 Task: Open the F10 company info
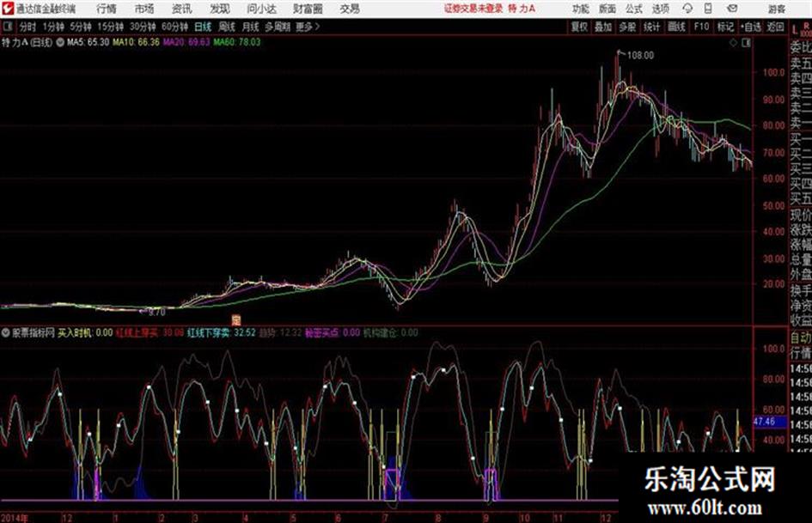coord(701,27)
